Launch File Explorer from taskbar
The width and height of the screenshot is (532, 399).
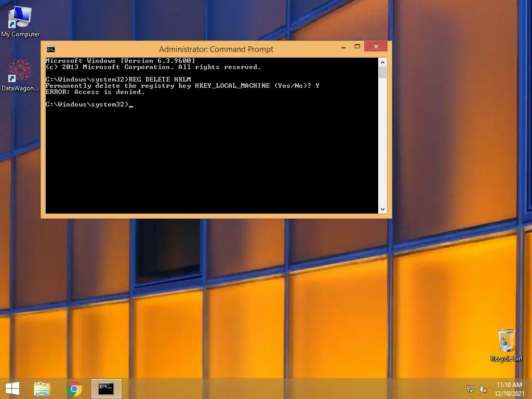click(42, 389)
